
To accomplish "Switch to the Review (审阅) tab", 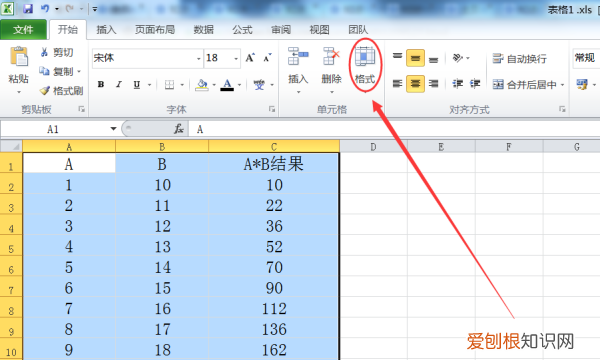I will point(281,30).
